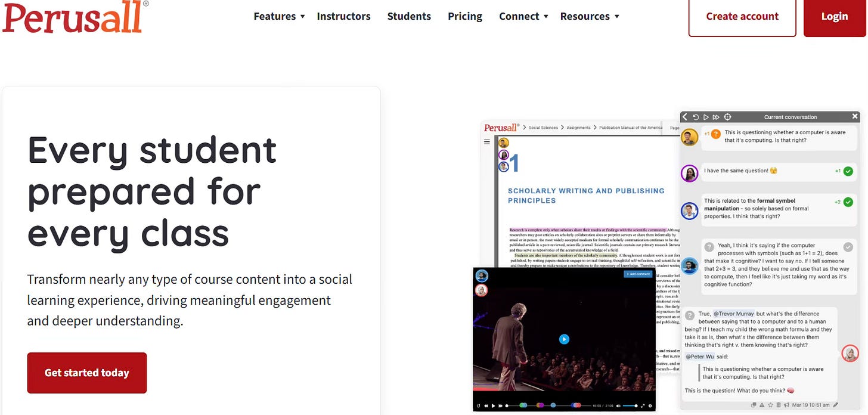Click the green-blue marker on the video timeline
Screen dimensions: 868x415
coord(523,405)
